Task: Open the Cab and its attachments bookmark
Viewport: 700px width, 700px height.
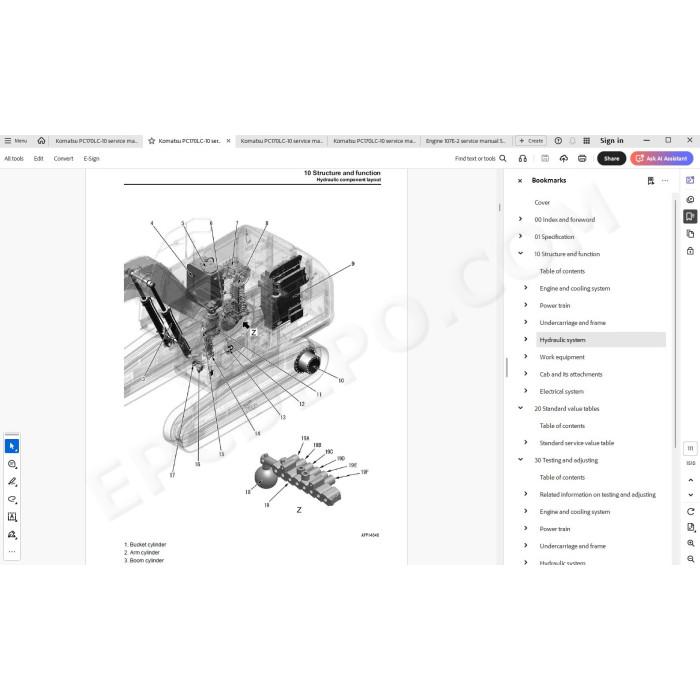Action: pos(571,374)
